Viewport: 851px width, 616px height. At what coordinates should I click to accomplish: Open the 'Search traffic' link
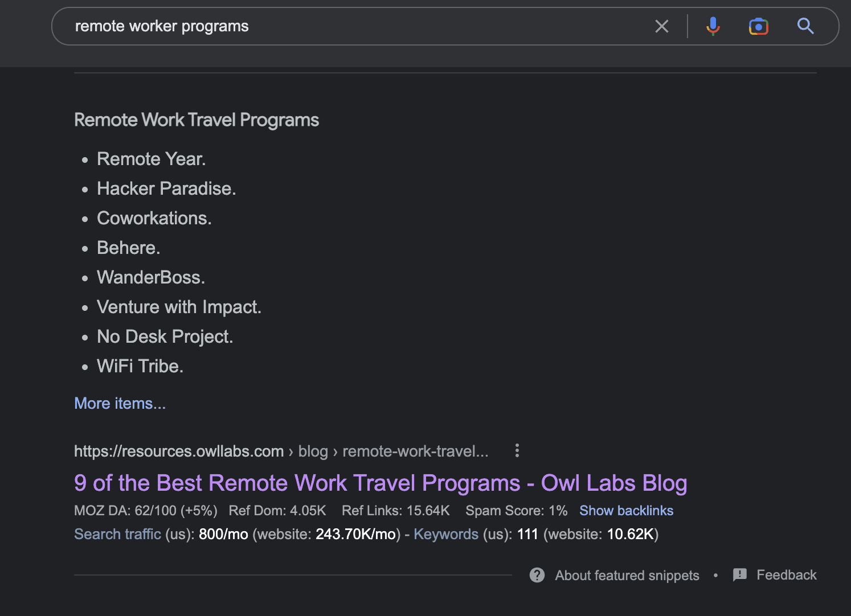117,534
